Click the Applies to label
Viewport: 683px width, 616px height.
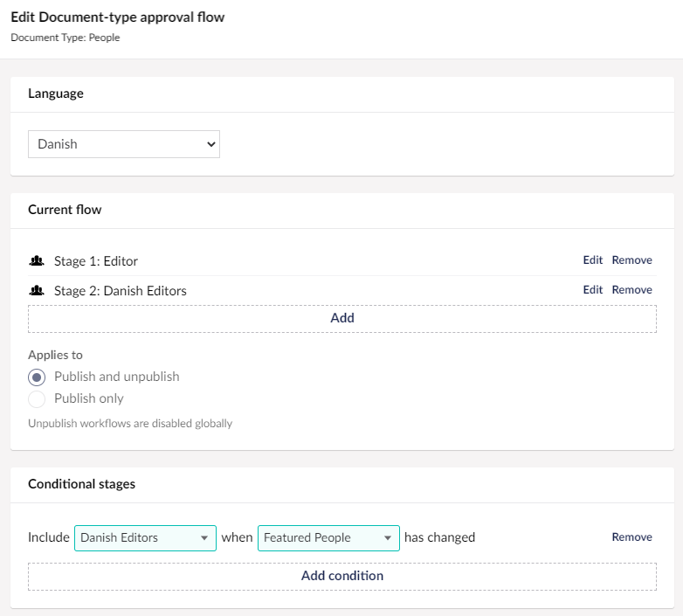click(x=55, y=355)
